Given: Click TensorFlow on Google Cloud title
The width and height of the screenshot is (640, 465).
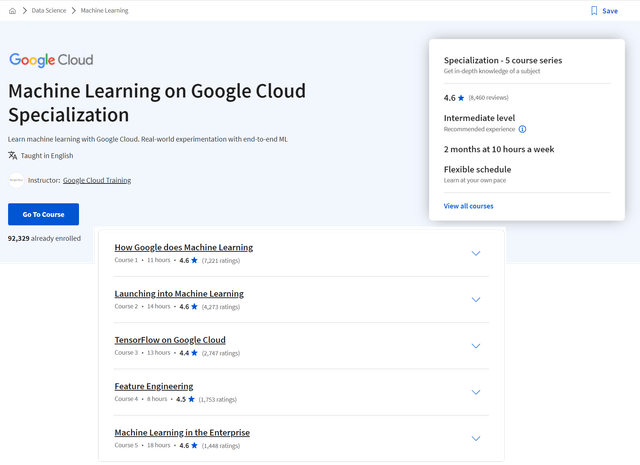Looking at the screenshot, I should [x=170, y=340].
